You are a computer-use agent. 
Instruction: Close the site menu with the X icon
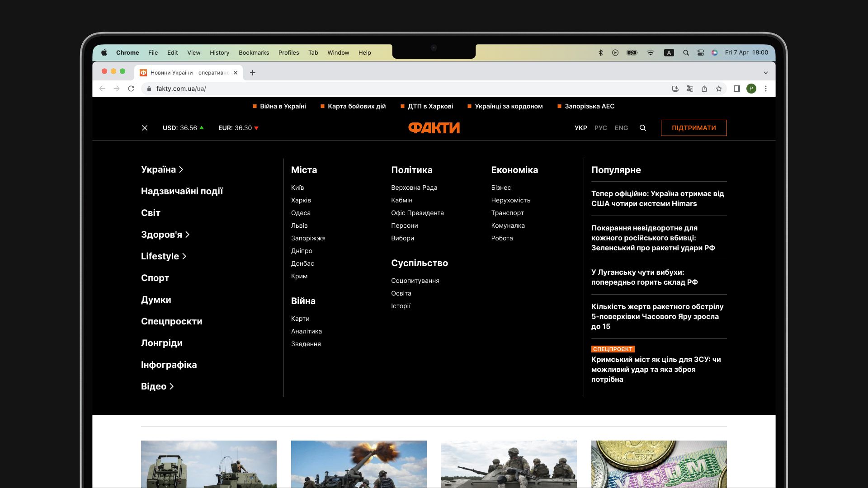pyautogui.click(x=145, y=128)
